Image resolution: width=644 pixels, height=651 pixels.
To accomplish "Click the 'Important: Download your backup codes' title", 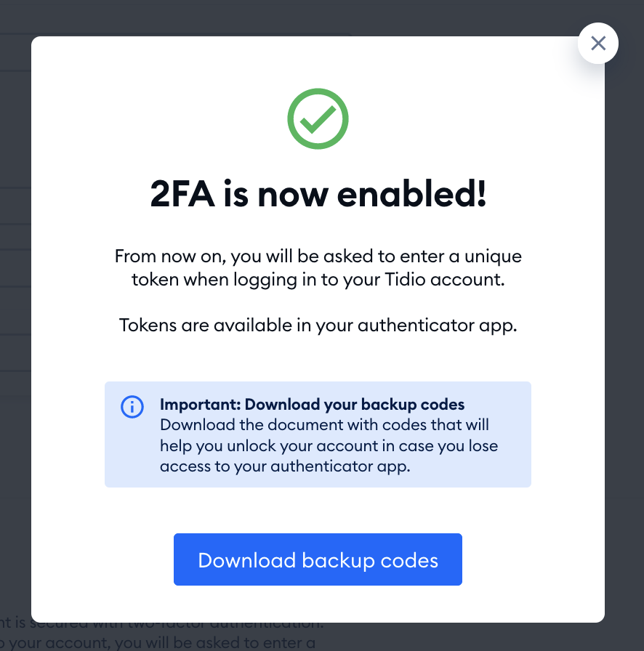I will point(312,405).
